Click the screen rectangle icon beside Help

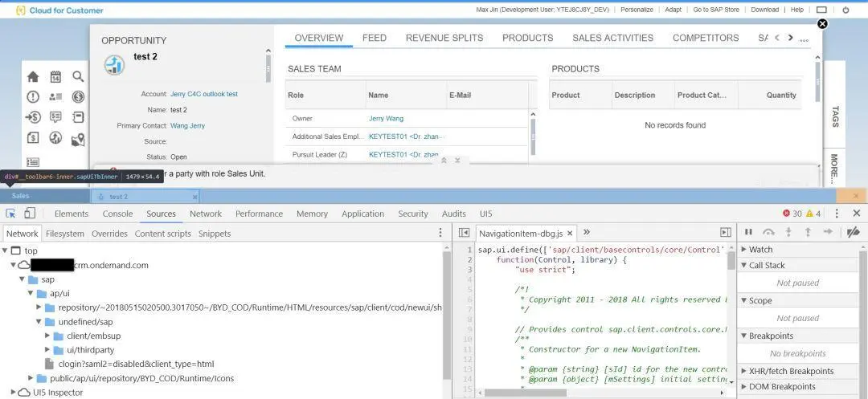point(822,10)
